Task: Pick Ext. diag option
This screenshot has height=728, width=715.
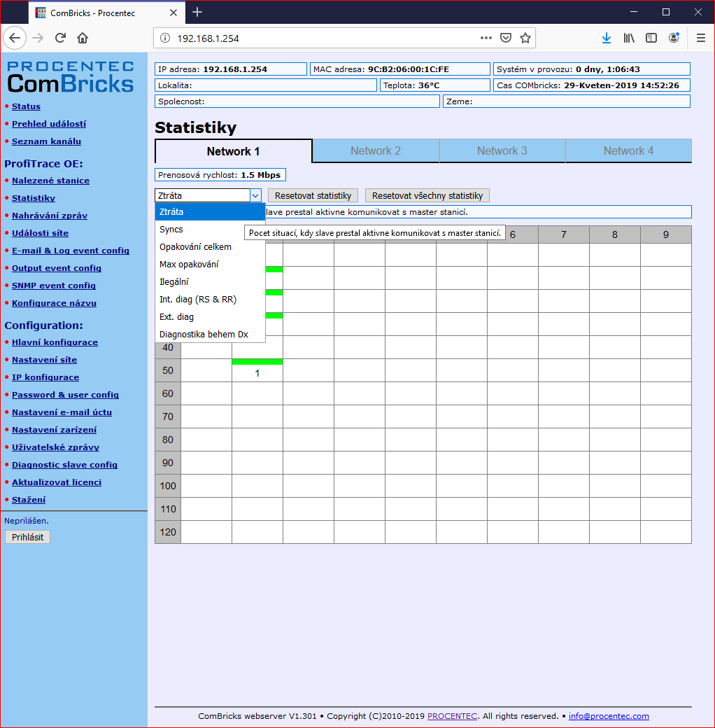Action: click(210, 317)
